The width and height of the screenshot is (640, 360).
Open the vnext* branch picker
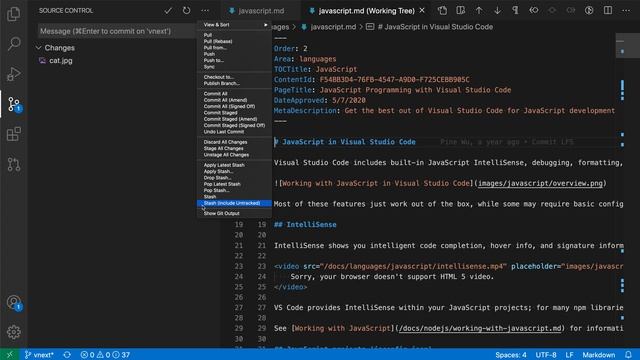[x=39, y=355]
